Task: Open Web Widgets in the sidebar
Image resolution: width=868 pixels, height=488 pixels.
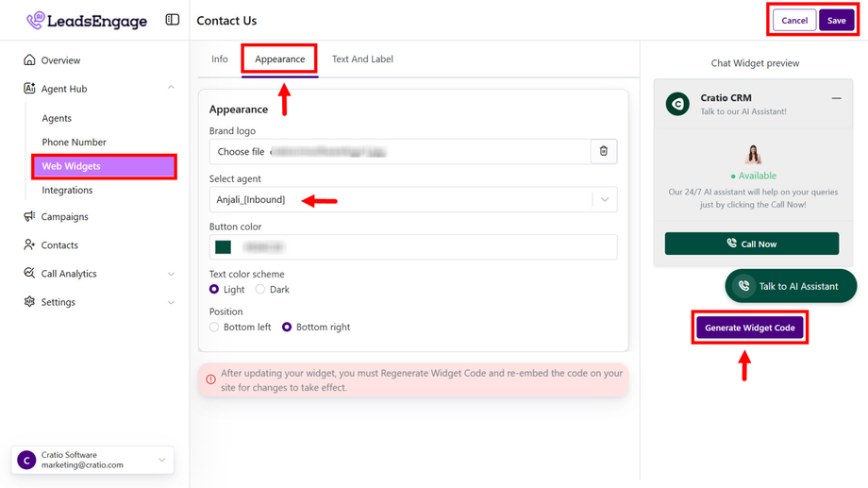Action: [x=105, y=166]
